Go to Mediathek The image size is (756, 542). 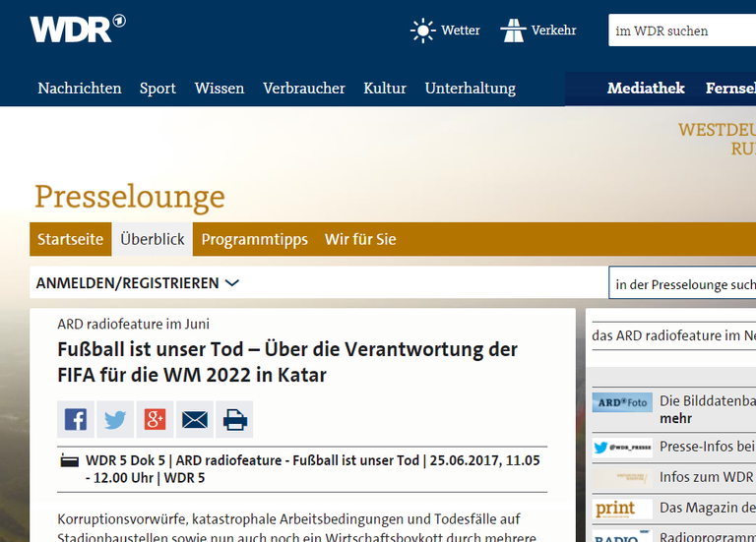click(x=646, y=89)
